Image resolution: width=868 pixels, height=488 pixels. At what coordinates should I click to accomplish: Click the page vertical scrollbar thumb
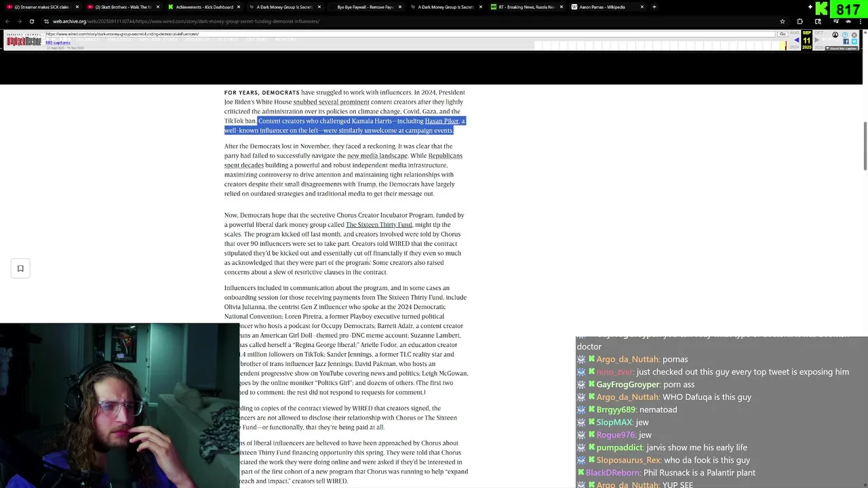[865, 146]
